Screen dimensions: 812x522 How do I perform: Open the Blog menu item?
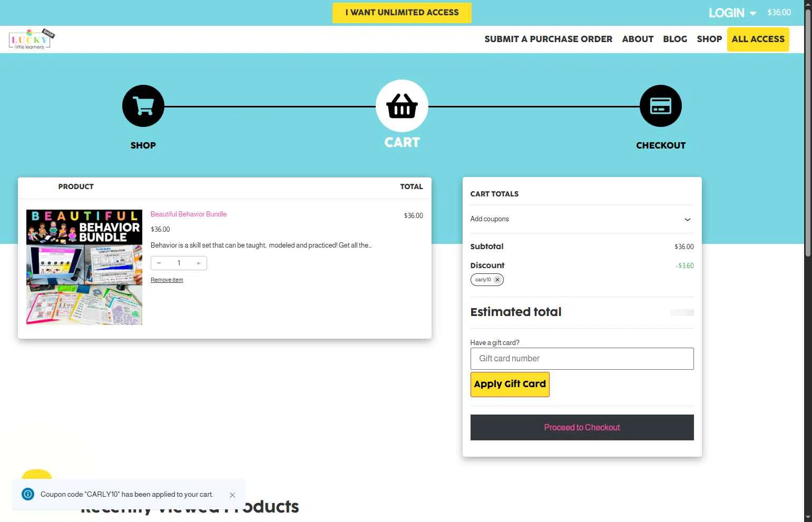(x=675, y=39)
